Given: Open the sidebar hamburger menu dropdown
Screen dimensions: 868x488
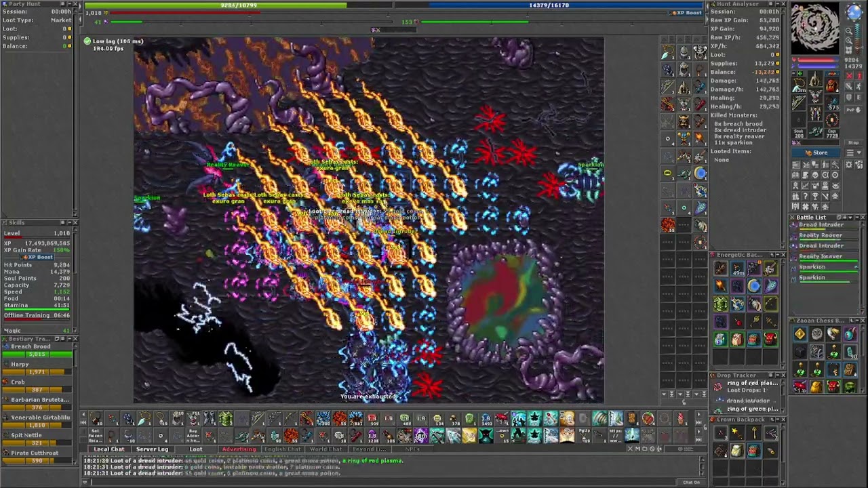Looking at the screenshot, I should 853,152.
